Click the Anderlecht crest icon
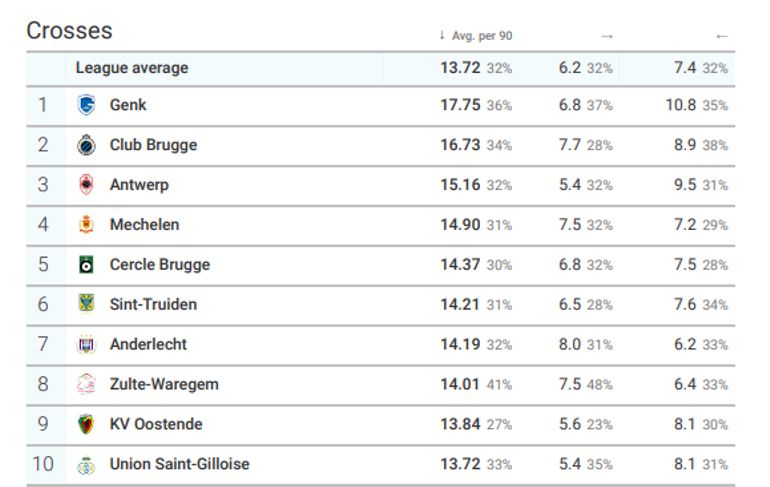This screenshot has width=770, height=487. (x=86, y=344)
